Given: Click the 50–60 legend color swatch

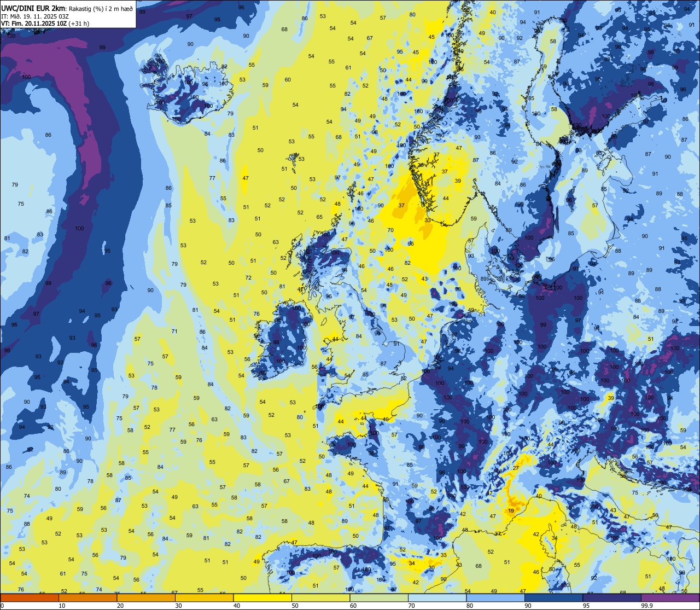Looking at the screenshot, I should pos(320,597).
